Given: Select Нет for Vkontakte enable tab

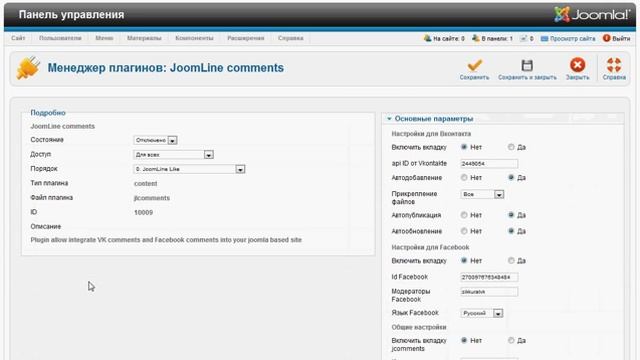Looking at the screenshot, I should point(464,147).
